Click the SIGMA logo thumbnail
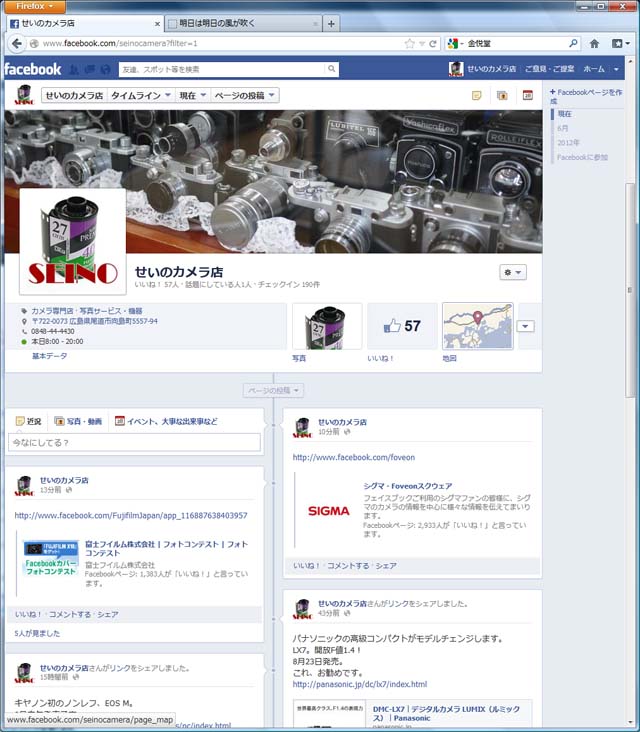 click(329, 511)
